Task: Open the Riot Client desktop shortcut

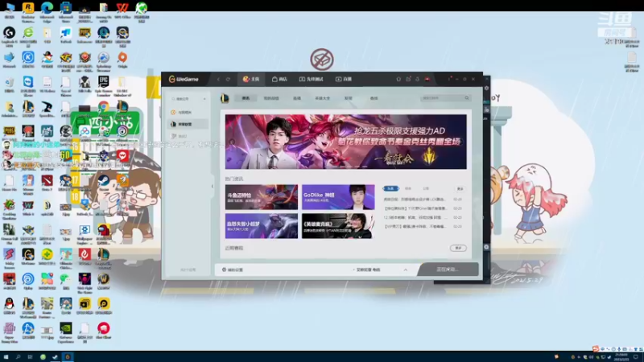Action: click(x=104, y=331)
